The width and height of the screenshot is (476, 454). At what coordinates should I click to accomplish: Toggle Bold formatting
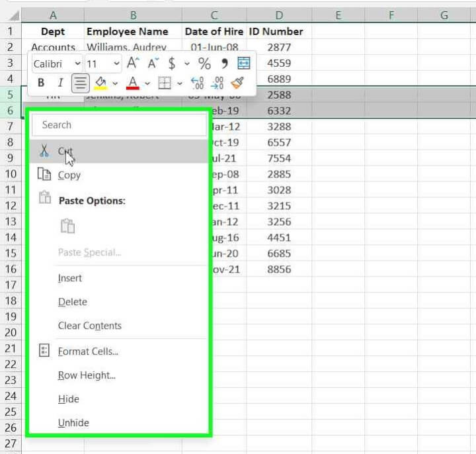pyautogui.click(x=41, y=83)
